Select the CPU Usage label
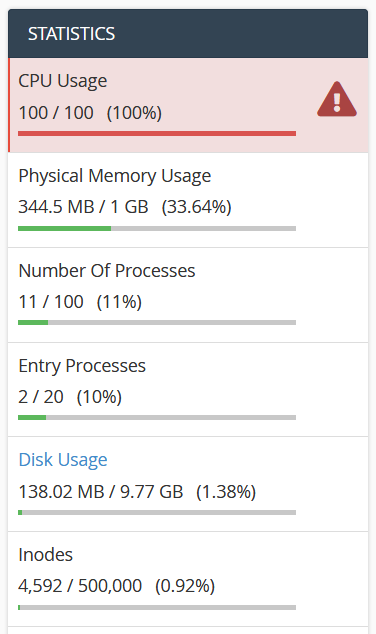 [x=63, y=81]
